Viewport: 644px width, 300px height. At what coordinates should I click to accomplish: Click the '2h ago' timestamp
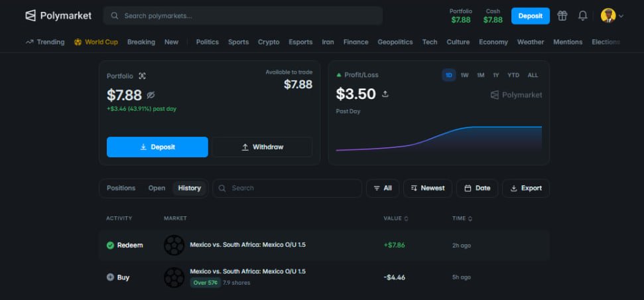pyautogui.click(x=462, y=246)
